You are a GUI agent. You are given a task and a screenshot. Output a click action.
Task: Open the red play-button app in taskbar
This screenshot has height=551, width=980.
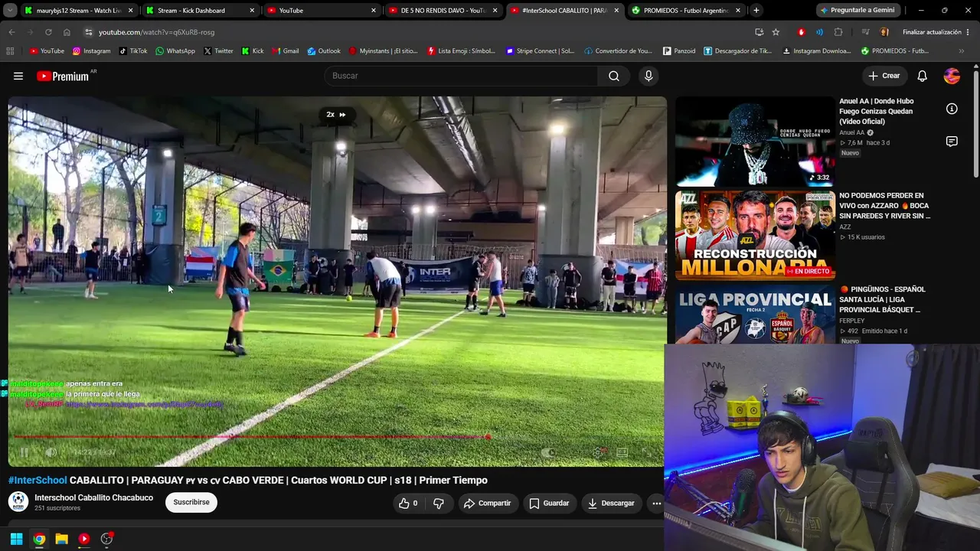(x=84, y=539)
